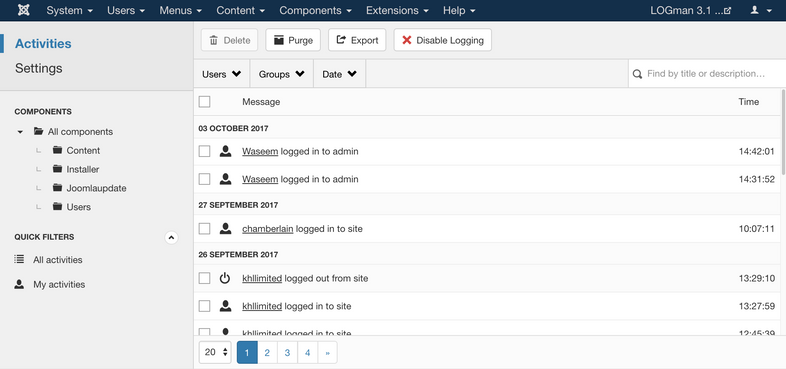Select the My activities person icon

click(19, 284)
